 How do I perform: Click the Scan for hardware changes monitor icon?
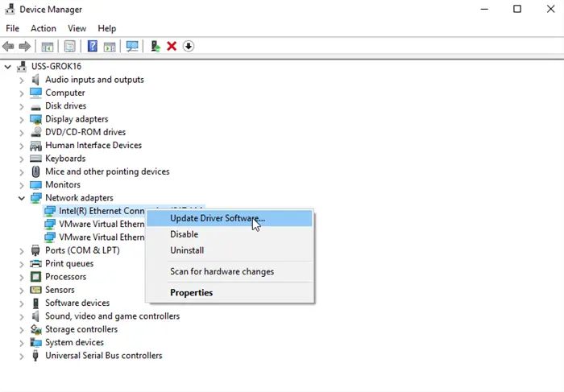tap(132, 47)
